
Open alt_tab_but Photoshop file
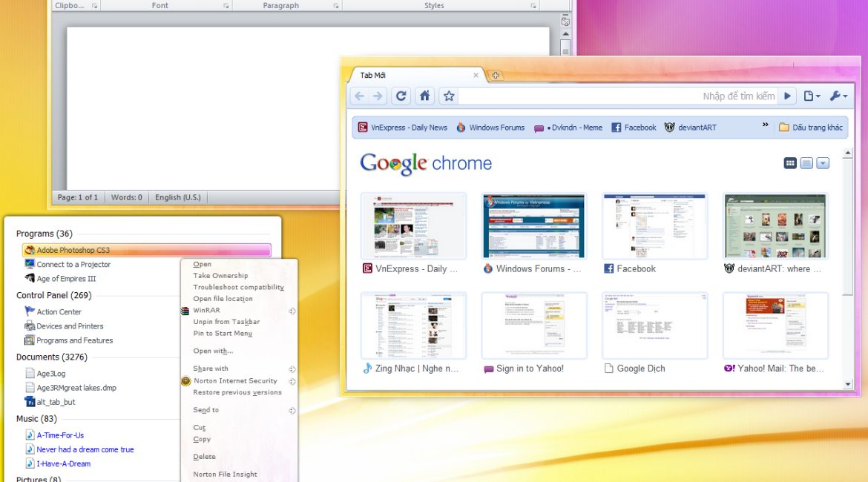coord(50,403)
